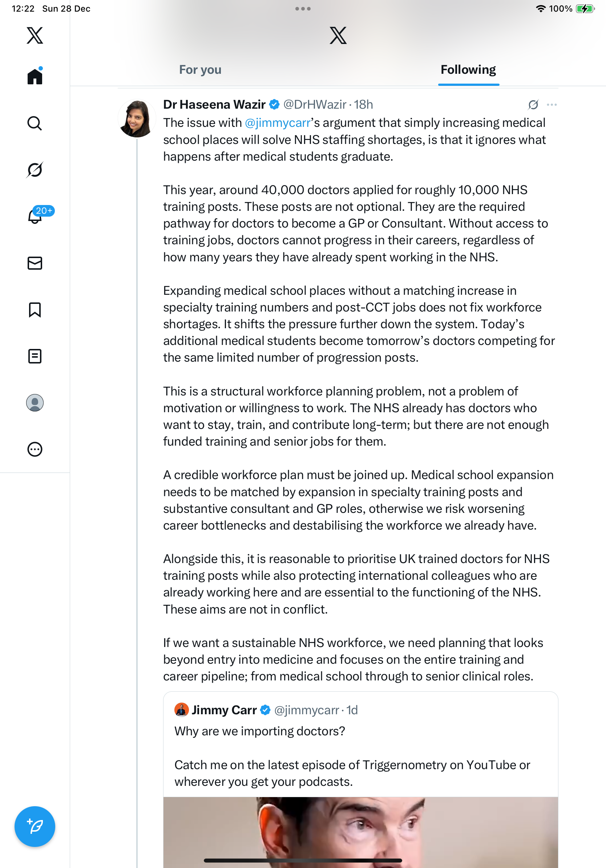The width and height of the screenshot is (606, 868).
Task: Open Messages envelope icon
Action: coord(35,263)
